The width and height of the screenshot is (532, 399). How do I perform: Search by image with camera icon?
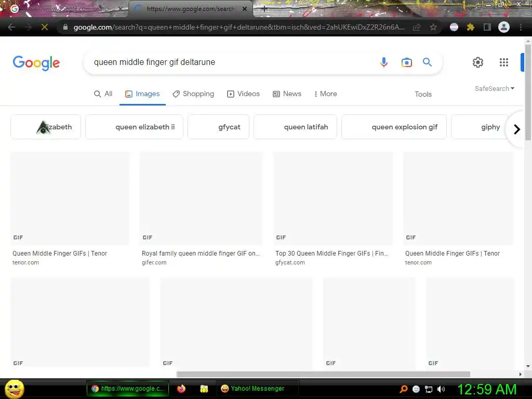(406, 62)
